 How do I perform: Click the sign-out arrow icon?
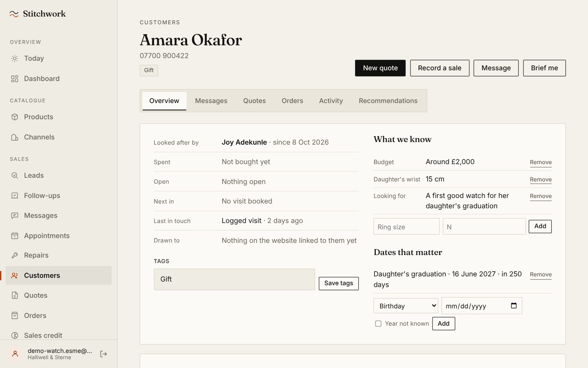tap(104, 354)
